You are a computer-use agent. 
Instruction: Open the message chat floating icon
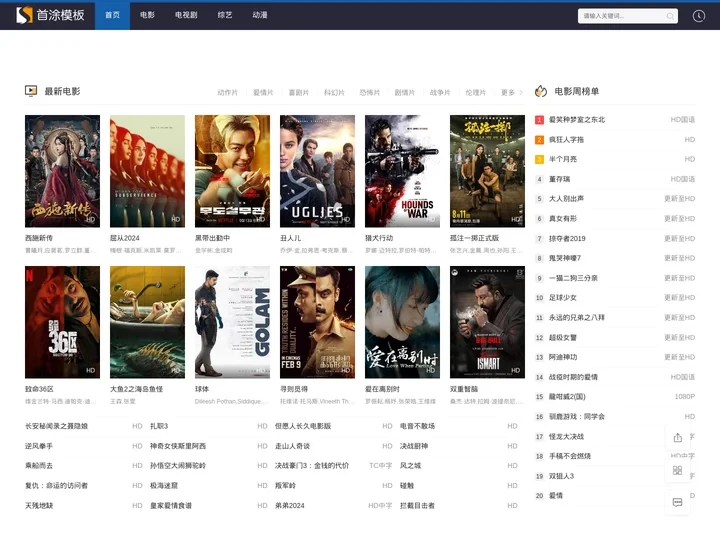click(677, 502)
